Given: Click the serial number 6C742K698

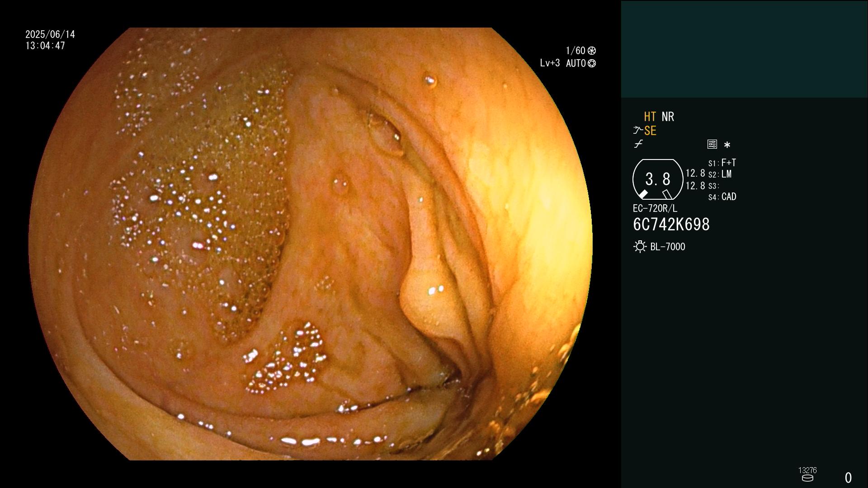Looking at the screenshot, I should tap(671, 225).
